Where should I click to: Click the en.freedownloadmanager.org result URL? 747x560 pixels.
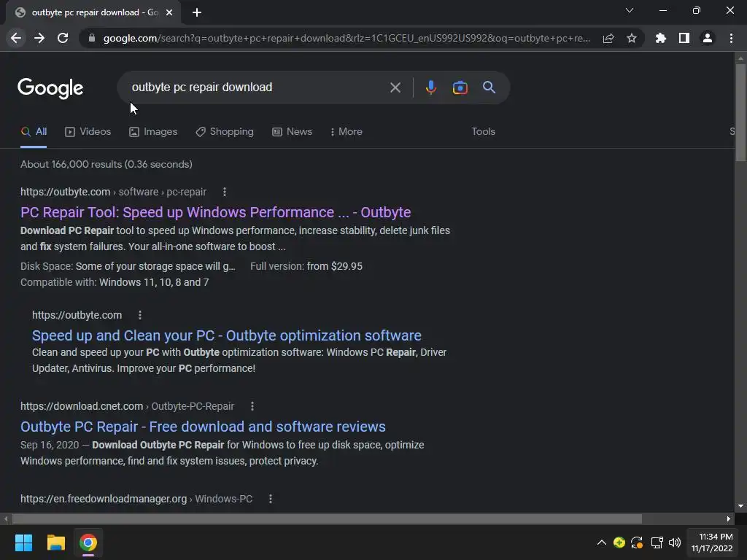pos(136,499)
